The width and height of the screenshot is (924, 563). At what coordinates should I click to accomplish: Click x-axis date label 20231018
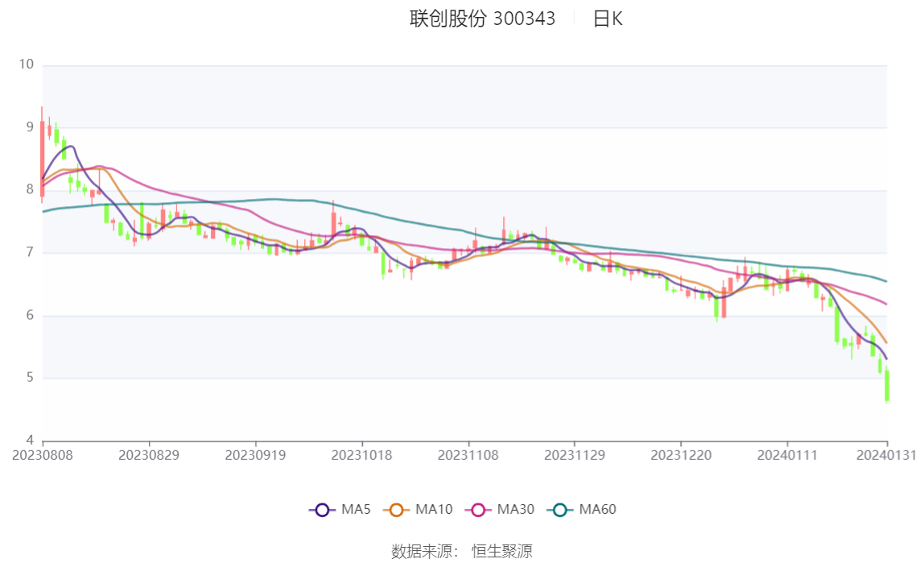pos(362,455)
